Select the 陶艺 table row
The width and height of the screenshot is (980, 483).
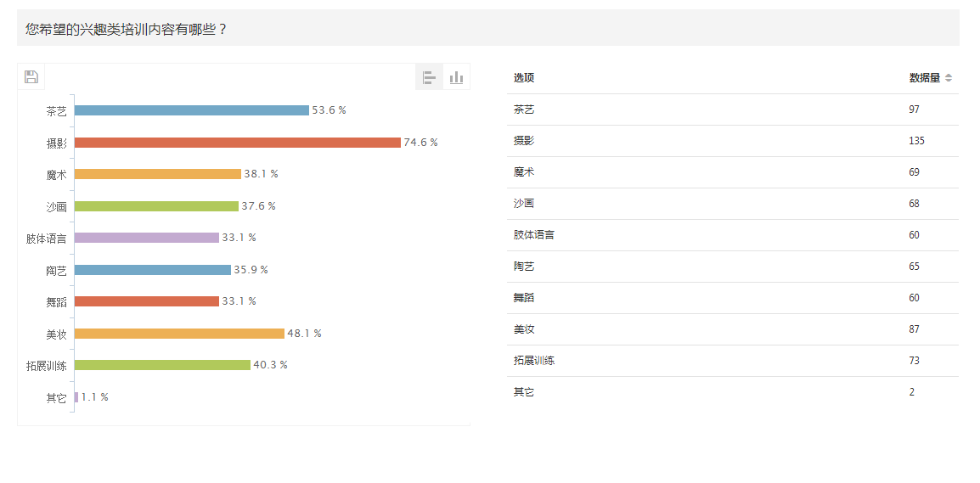coord(733,267)
